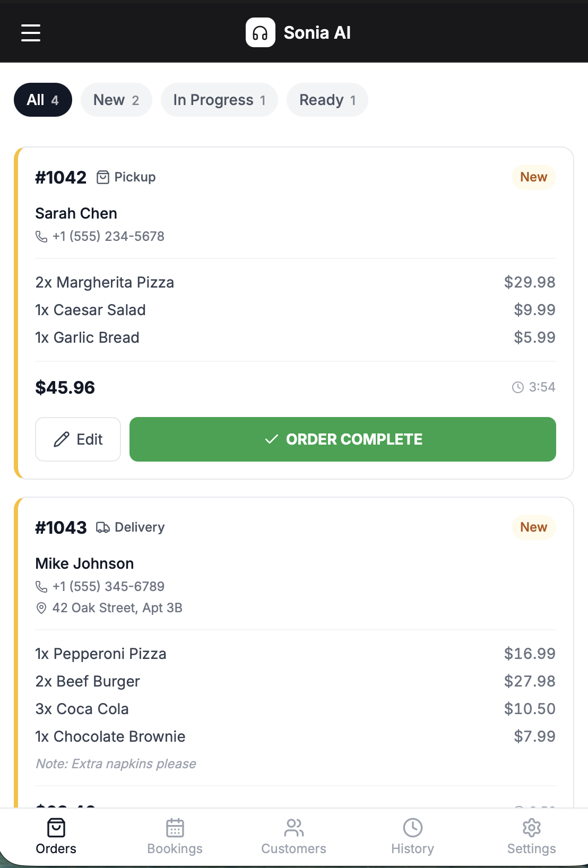Viewport: 588px width, 868px height.
Task: Switch to the Ready filter
Action: click(327, 100)
